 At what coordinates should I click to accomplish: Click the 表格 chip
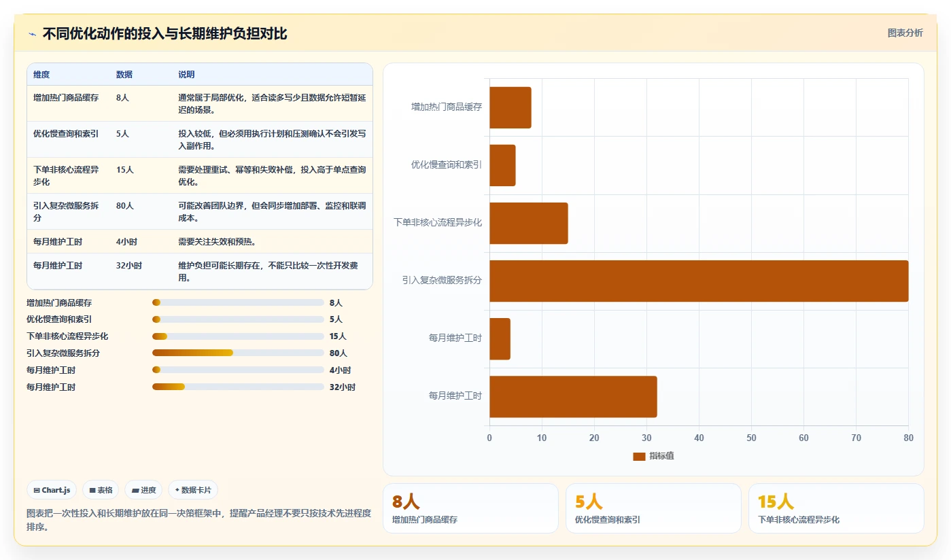tap(101, 490)
